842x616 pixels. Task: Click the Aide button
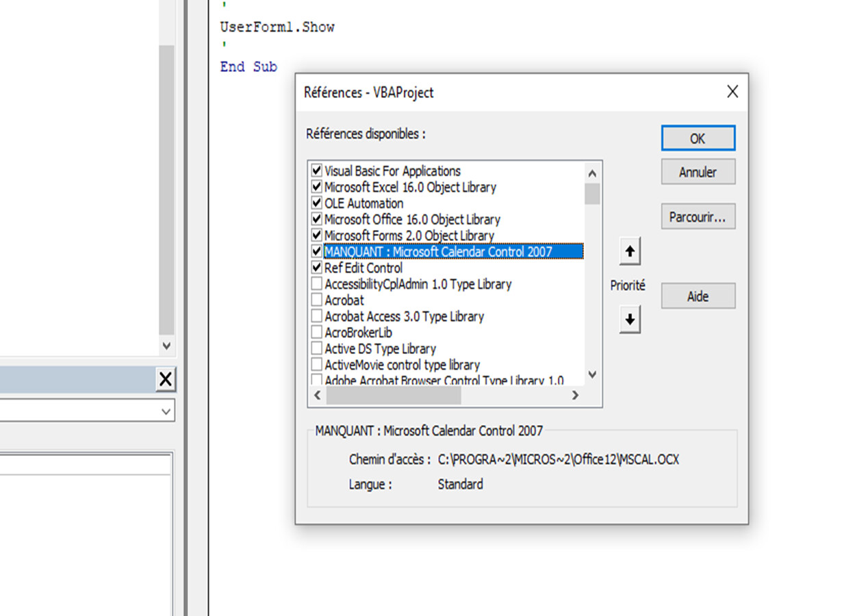pos(698,296)
